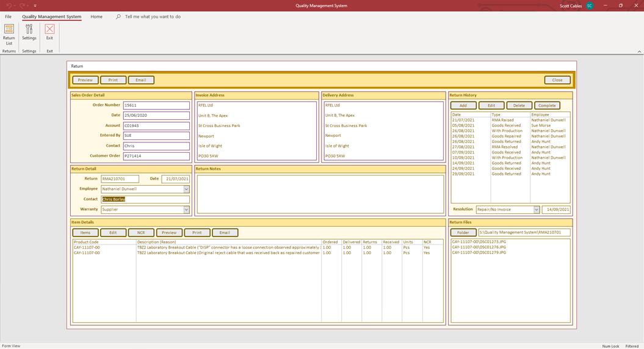Click the Complete button
Screen dimensions: 644x349
547,106
